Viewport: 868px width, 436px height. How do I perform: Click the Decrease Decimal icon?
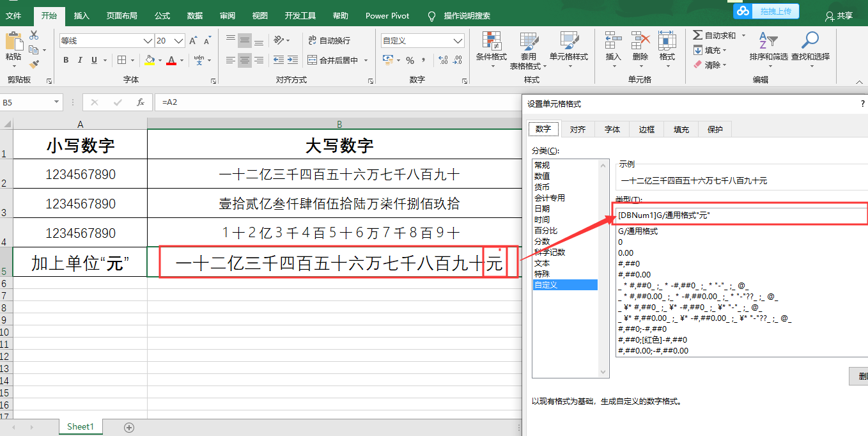coord(459,60)
